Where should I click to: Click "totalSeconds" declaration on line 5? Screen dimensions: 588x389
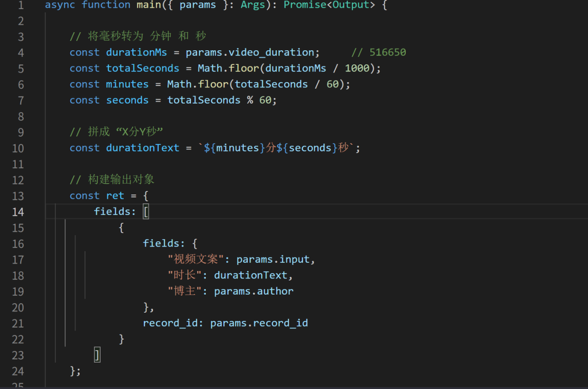tap(143, 68)
